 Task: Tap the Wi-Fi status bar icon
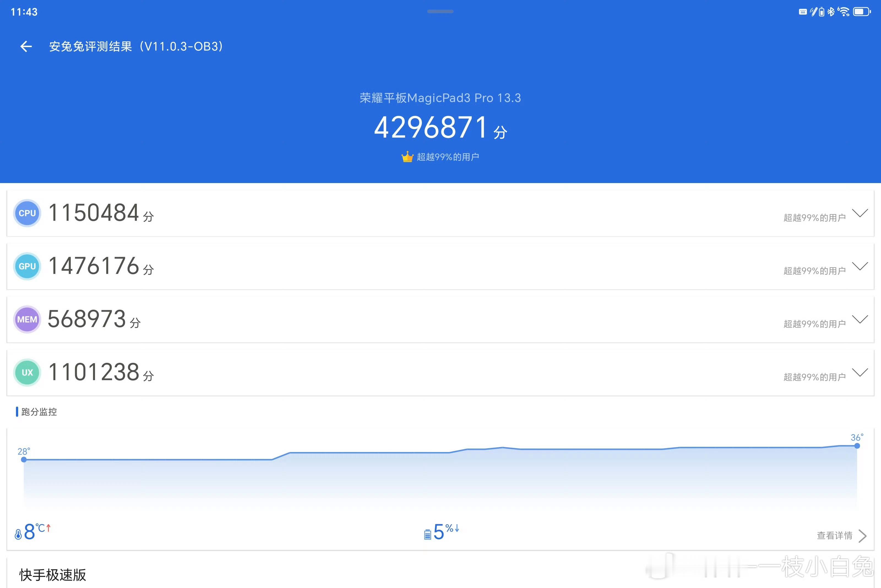(x=844, y=12)
